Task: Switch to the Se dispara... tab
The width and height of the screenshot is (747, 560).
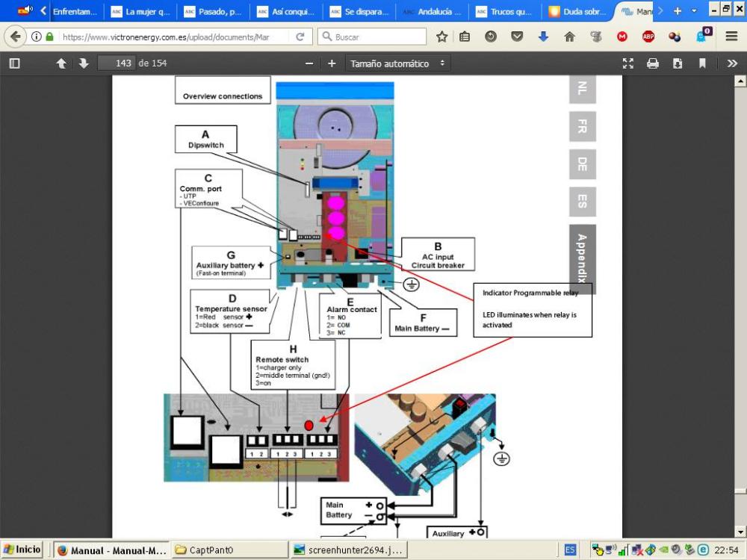Action: [x=359, y=11]
